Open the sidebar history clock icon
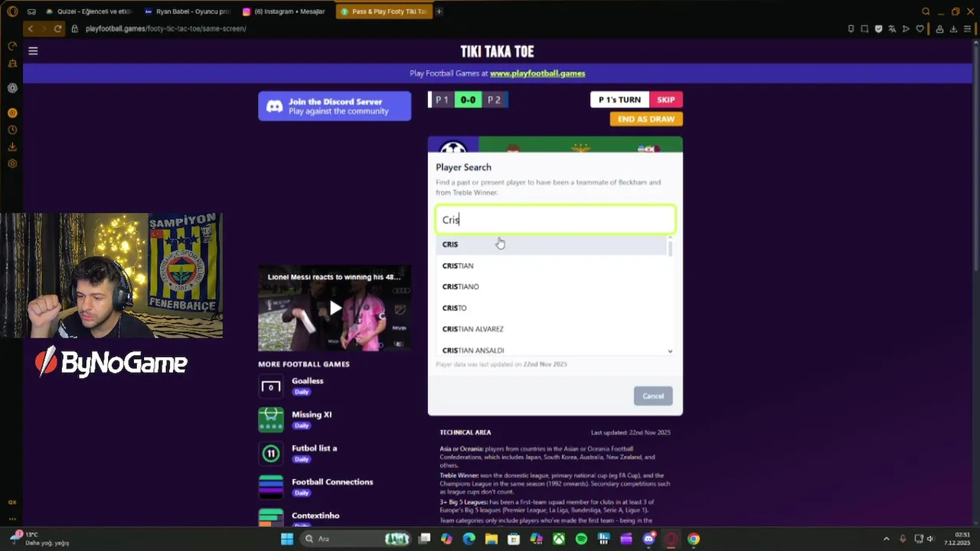The height and width of the screenshot is (551, 980). point(12,129)
